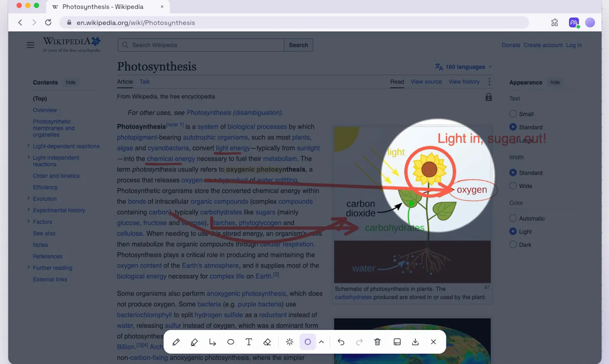The width and height of the screenshot is (609, 364).
Task: Expand the Evolution contents section
Action: 29,198
